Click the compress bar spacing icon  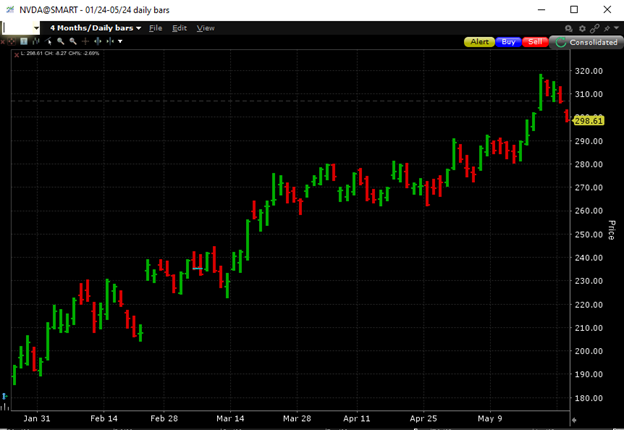(110, 41)
